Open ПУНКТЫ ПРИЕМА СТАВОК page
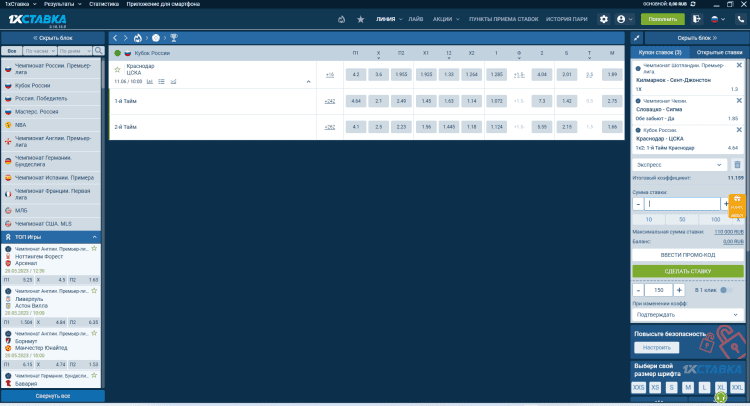Screen dimensions: 750x406 coord(504,19)
